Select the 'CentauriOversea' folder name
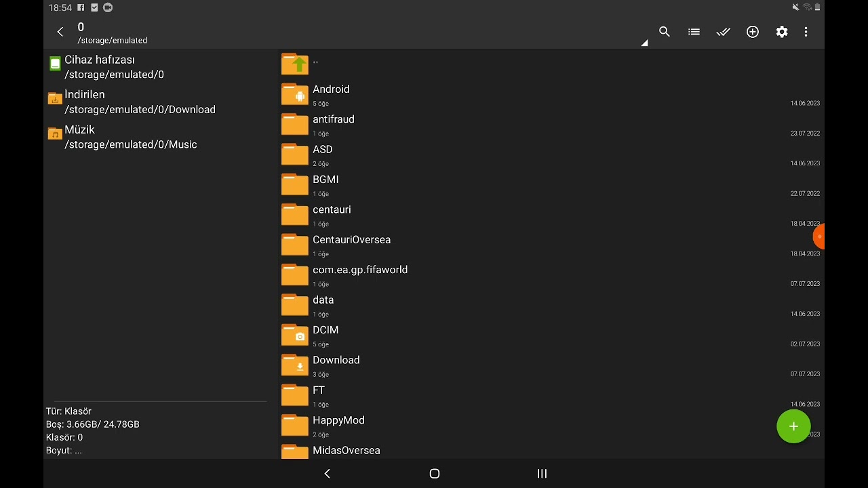The image size is (868, 488). [351, 239]
